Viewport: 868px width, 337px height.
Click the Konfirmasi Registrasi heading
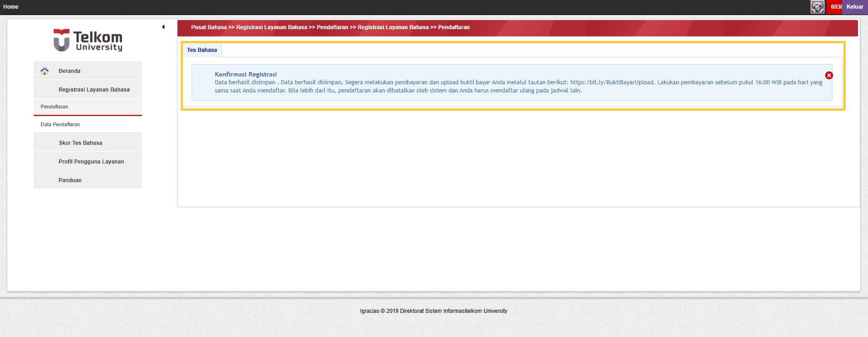[246, 74]
